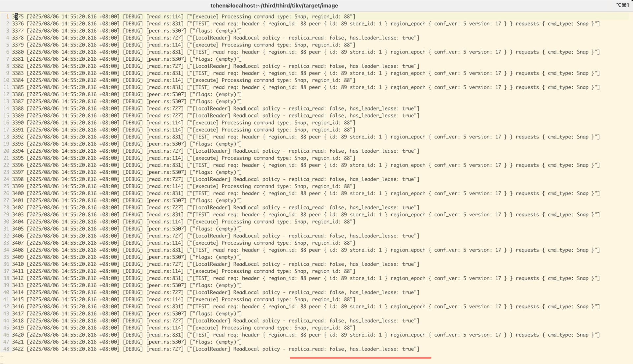633x364 pixels.
Task: Click the ⌥⌘1 shortcut indicator
Action: point(622,5)
